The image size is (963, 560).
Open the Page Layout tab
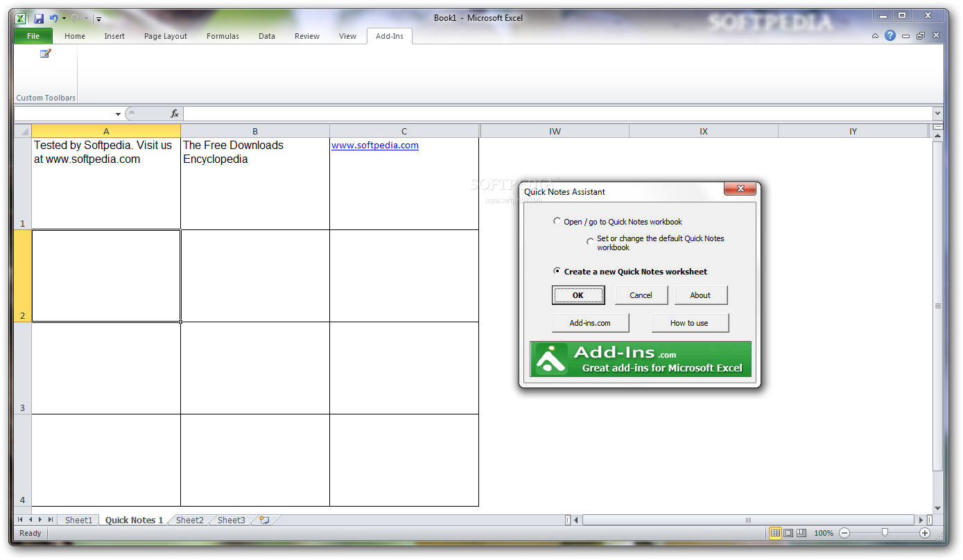(166, 36)
